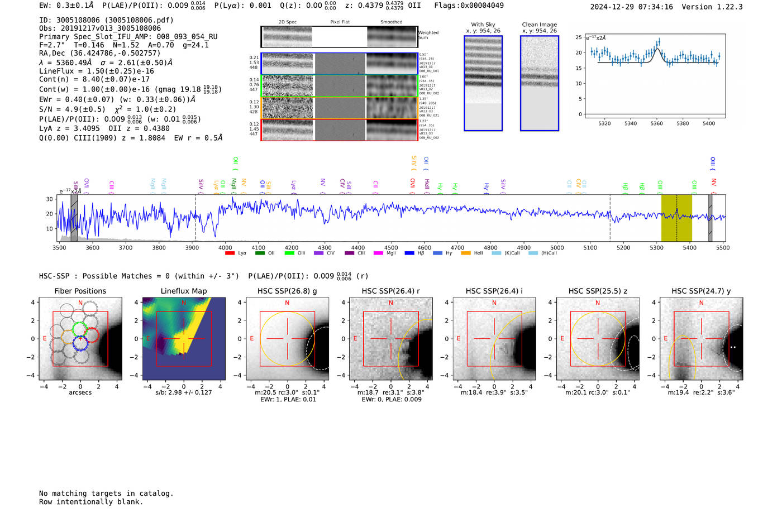Viewport: 782px width, 532px height.
Task: Click the blue dashed fiber circle in Fiber Positions
Action: click(x=80, y=343)
